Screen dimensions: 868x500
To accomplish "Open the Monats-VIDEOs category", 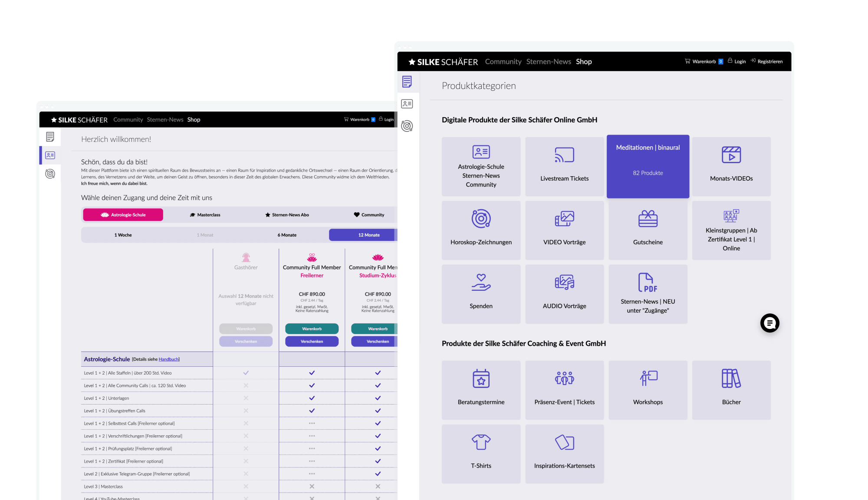I will pyautogui.click(x=731, y=167).
